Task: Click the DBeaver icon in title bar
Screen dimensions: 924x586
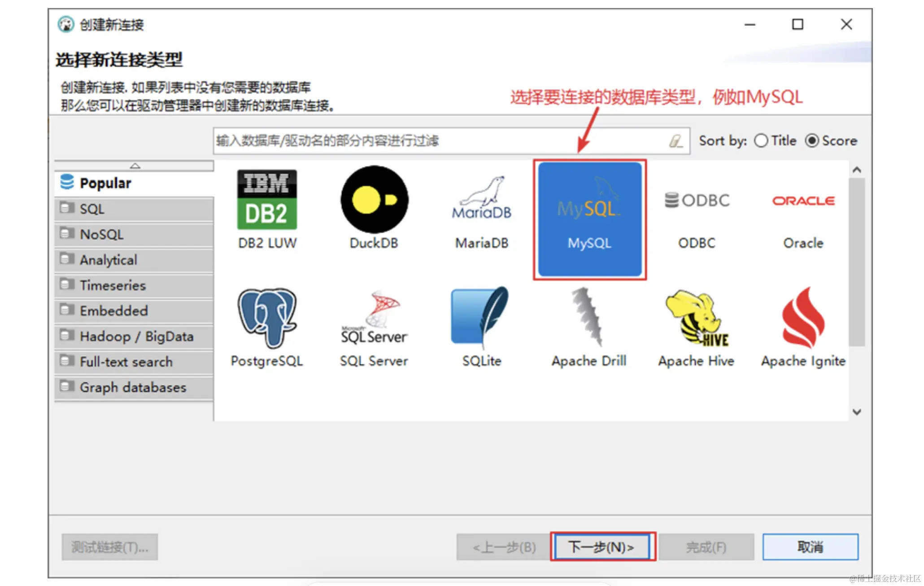Action: (x=66, y=24)
